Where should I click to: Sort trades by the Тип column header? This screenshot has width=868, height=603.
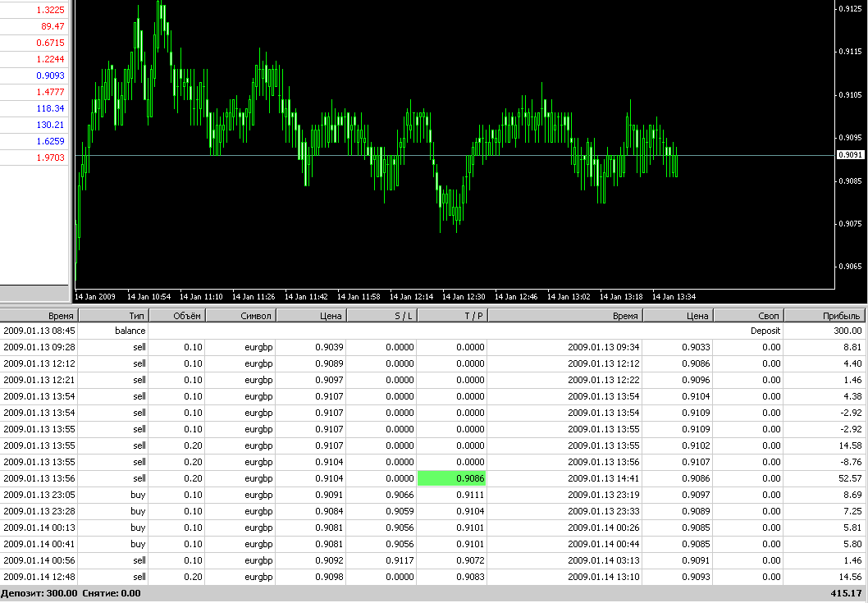[x=113, y=315]
